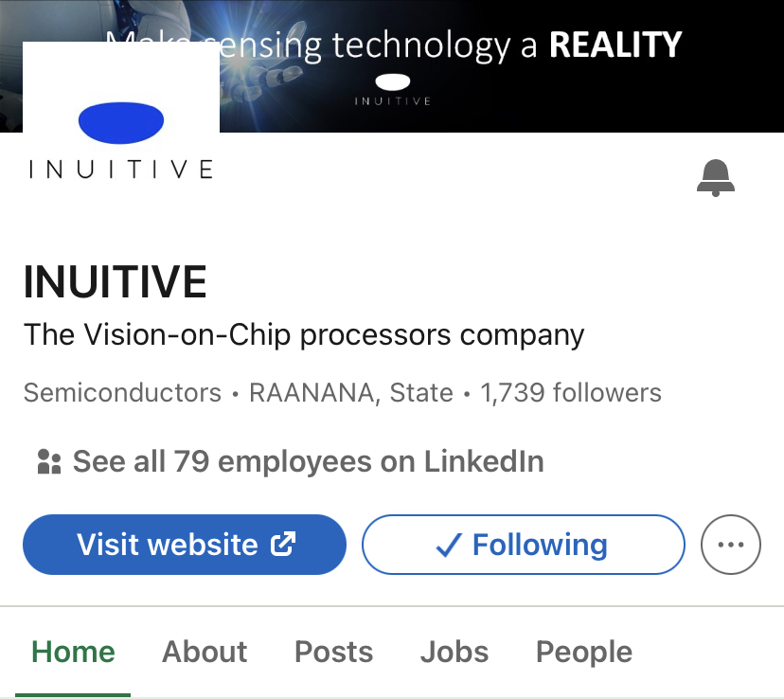Click the 1,739 followers text
This screenshot has width=784, height=699.
(571, 392)
